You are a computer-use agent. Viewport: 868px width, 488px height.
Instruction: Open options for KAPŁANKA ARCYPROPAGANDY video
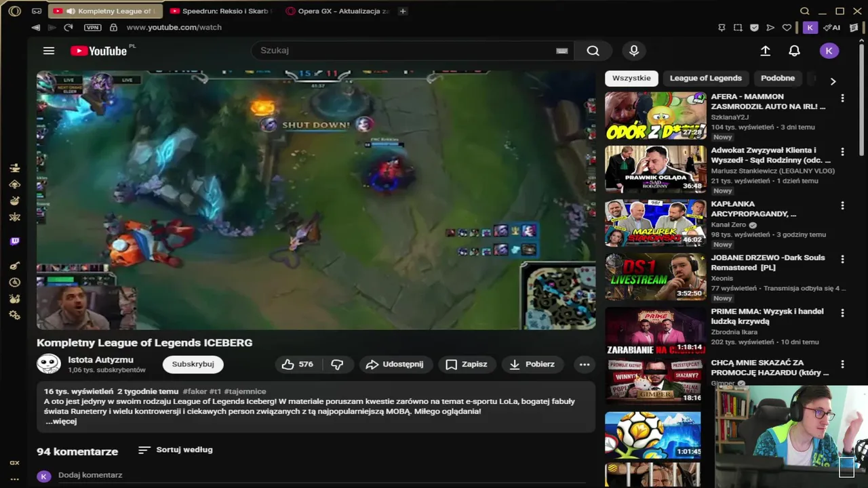[842, 205]
